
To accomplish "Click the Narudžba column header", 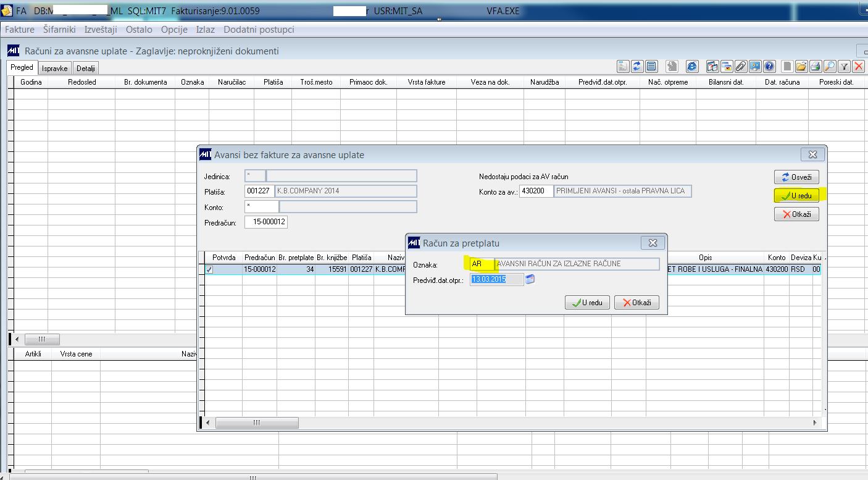I will [x=545, y=82].
